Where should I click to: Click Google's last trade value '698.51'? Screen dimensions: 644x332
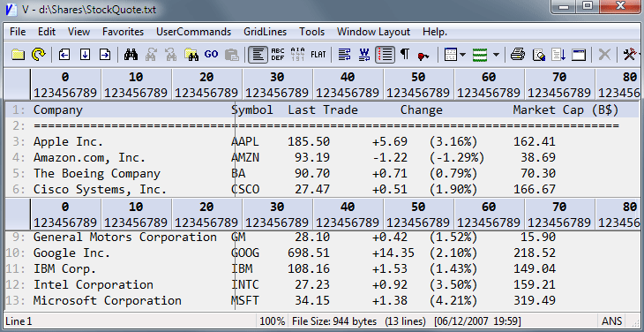[309, 253]
